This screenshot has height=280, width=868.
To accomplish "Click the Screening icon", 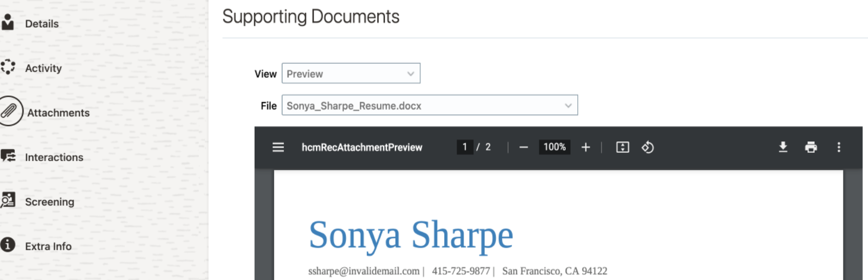I will click(x=8, y=200).
